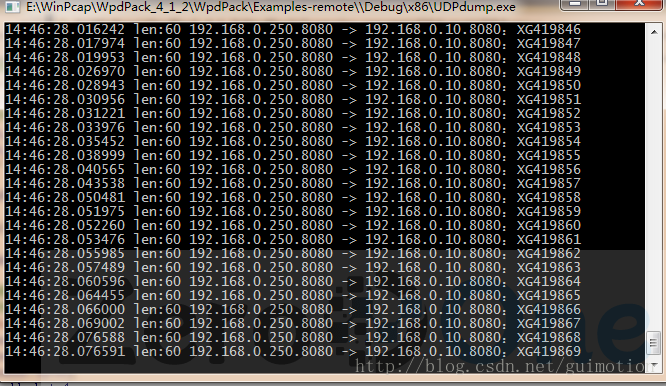Click the scrollbar down arrow
The width and height of the screenshot is (666, 386).
[x=653, y=365]
